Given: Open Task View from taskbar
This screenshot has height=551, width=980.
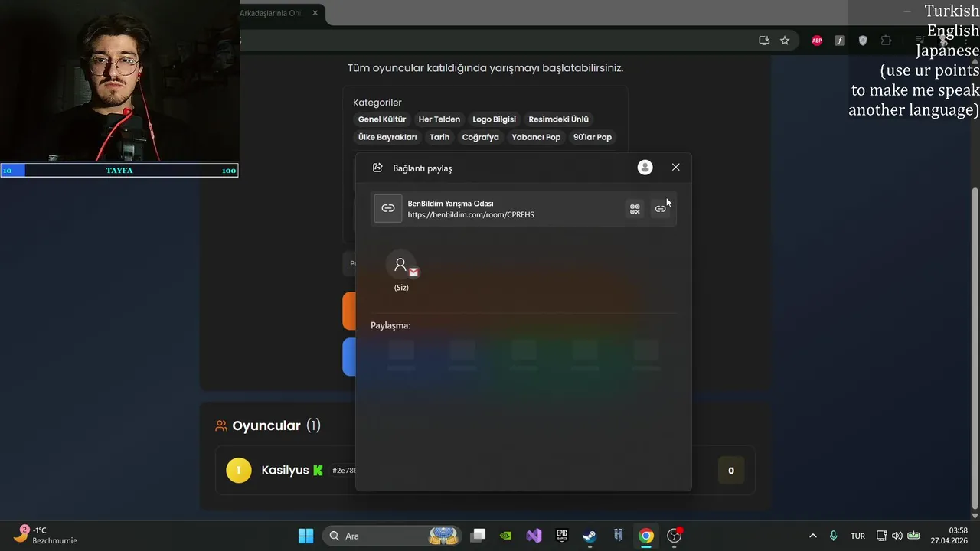Looking at the screenshot, I should point(479,536).
